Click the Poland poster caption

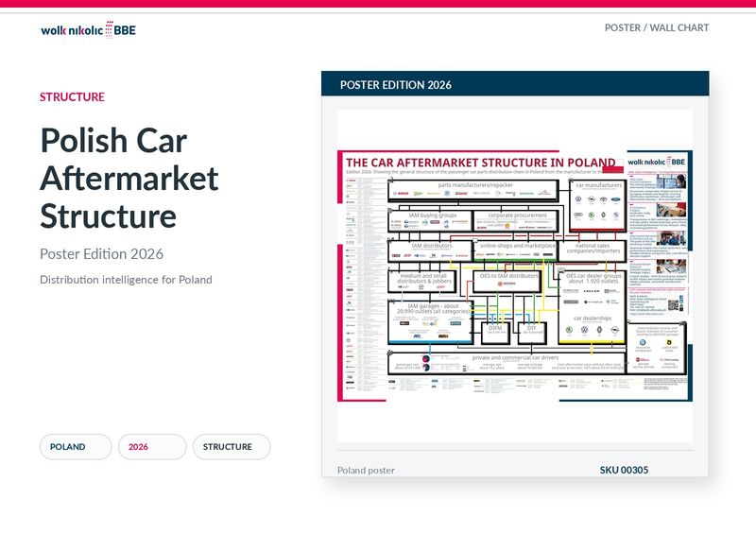tap(366, 471)
